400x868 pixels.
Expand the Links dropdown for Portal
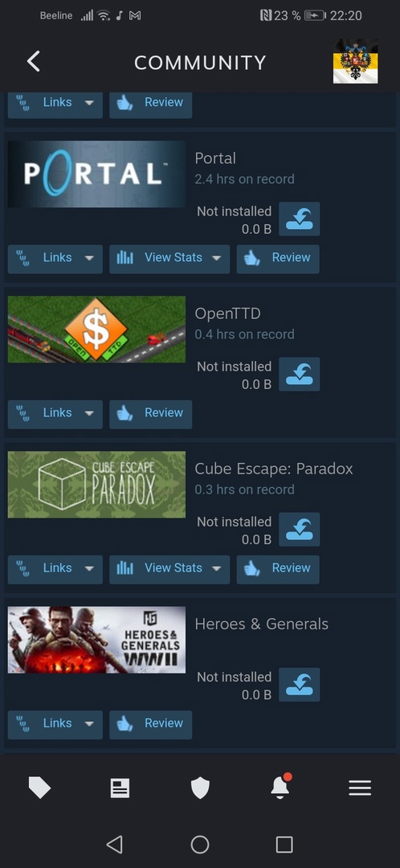click(x=55, y=259)
